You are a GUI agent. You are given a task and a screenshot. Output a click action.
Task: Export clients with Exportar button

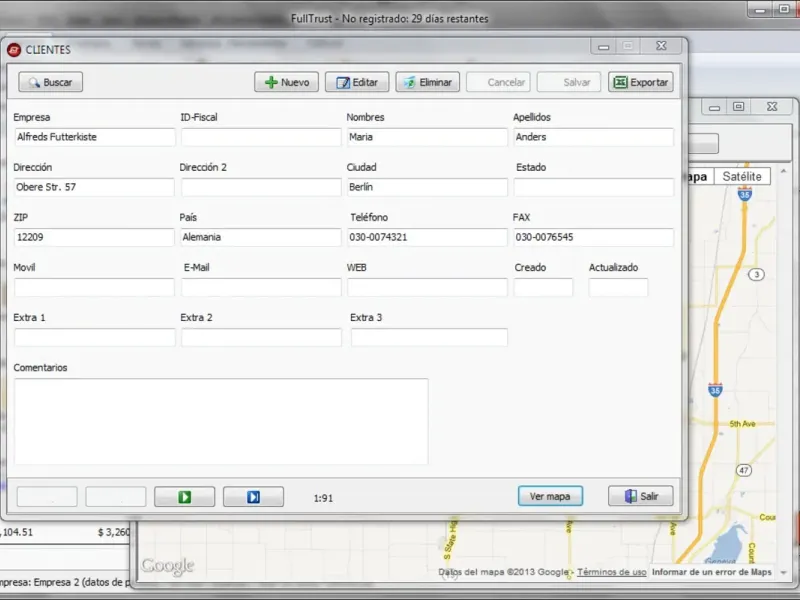640,82
